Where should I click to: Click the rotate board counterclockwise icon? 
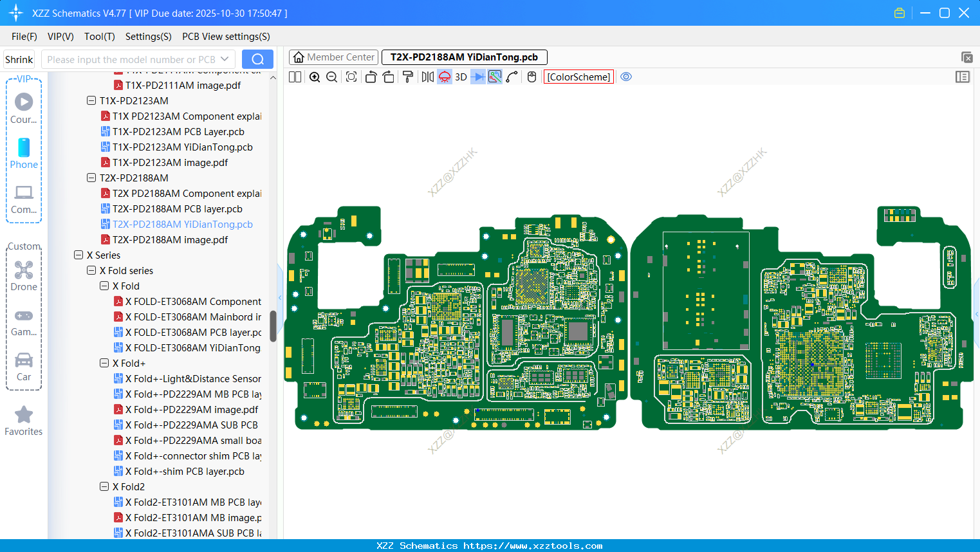click(371, 77)
